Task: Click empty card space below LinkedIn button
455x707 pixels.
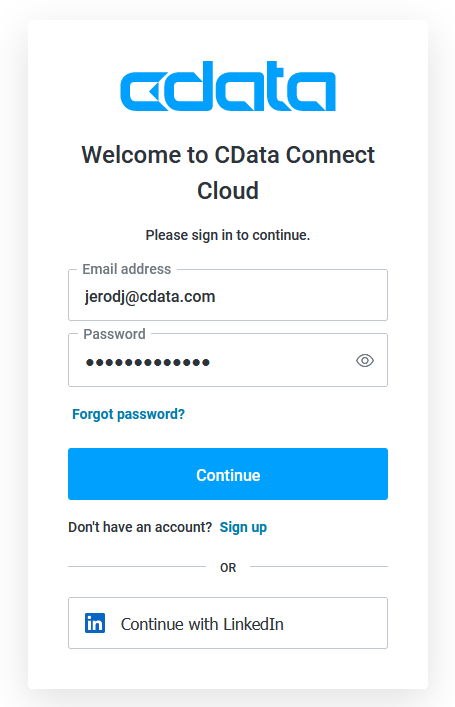Action: tap(228, 669)
